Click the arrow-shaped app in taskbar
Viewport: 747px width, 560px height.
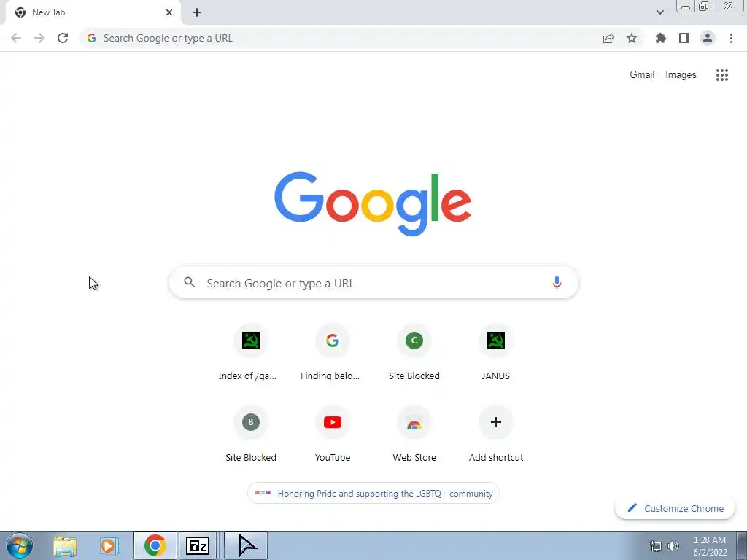pos(246,545)
